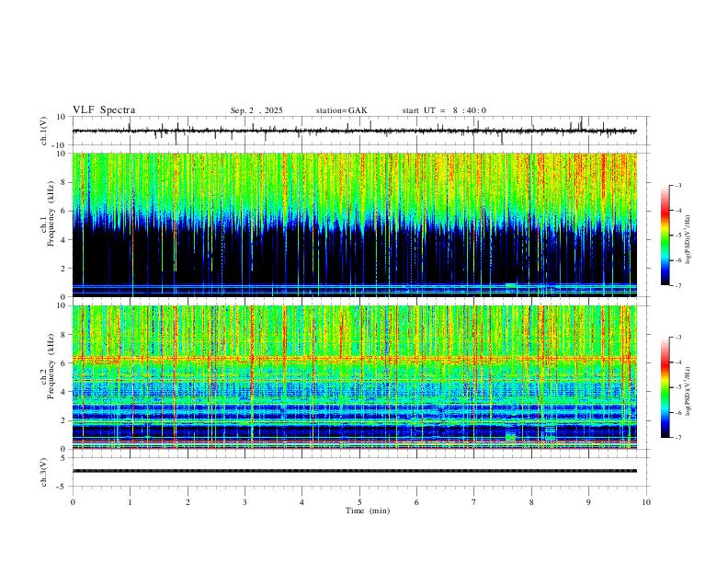Image resolution: width=728 pixels, height=563 pixels.
Task: Click time axis tick label "0"
Action: coord(73,502)
